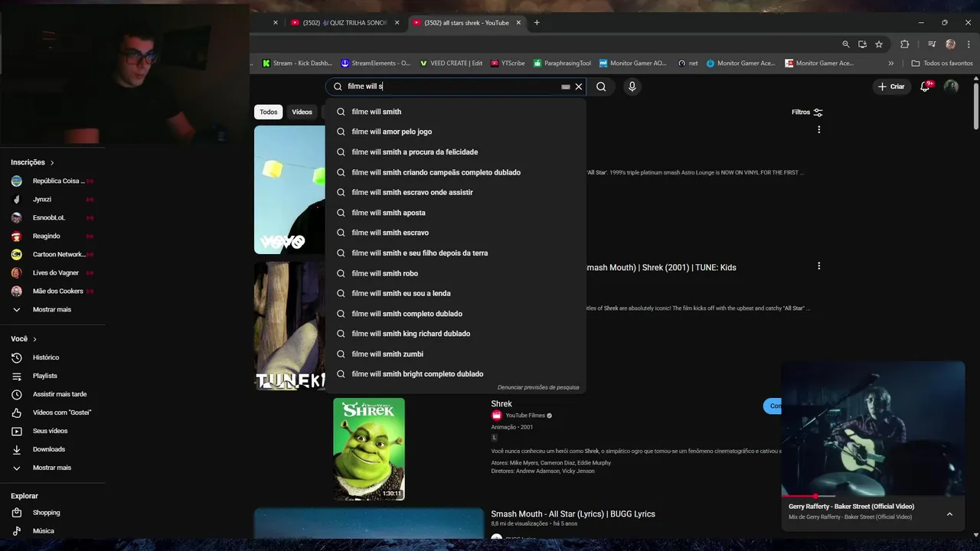This screenshot has width=980, height=551.
Task: Clear the search box text
Action: [x=579, y=86]
